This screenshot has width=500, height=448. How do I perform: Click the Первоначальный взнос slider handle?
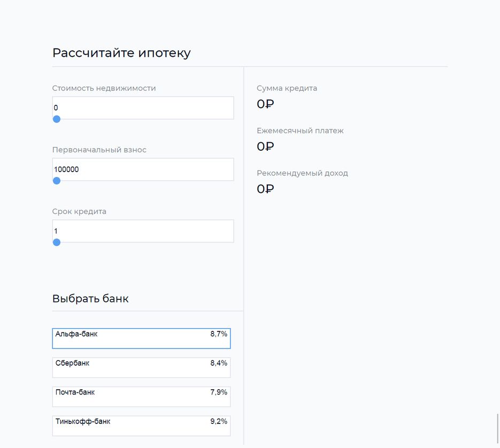57,181
